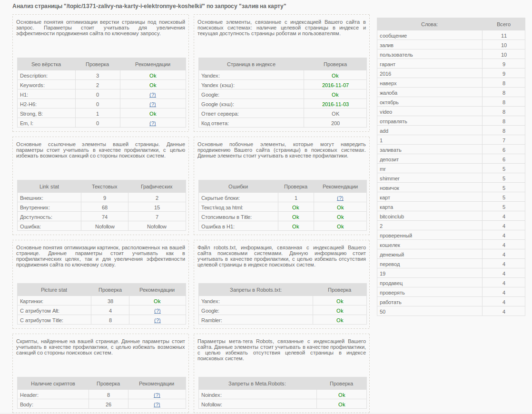532x414 pixels.
Task: Open the (?) link for Скрытые блоки
Action: coord(340,198)
